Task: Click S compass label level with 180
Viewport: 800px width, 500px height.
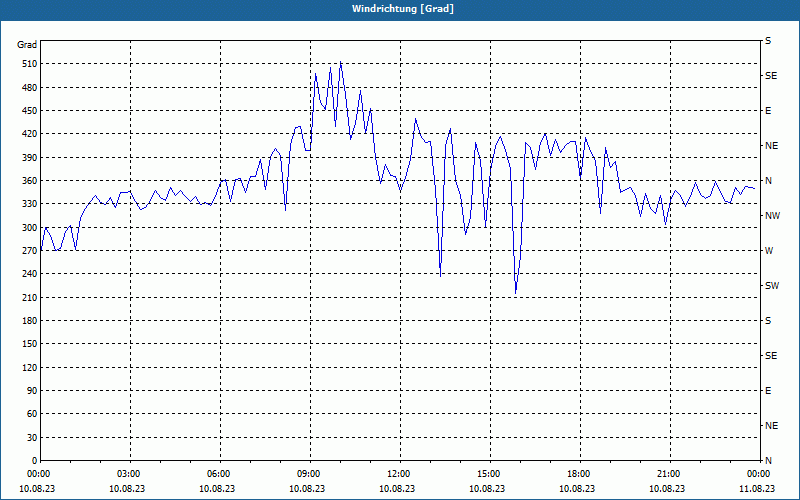Action: point(768,321)
